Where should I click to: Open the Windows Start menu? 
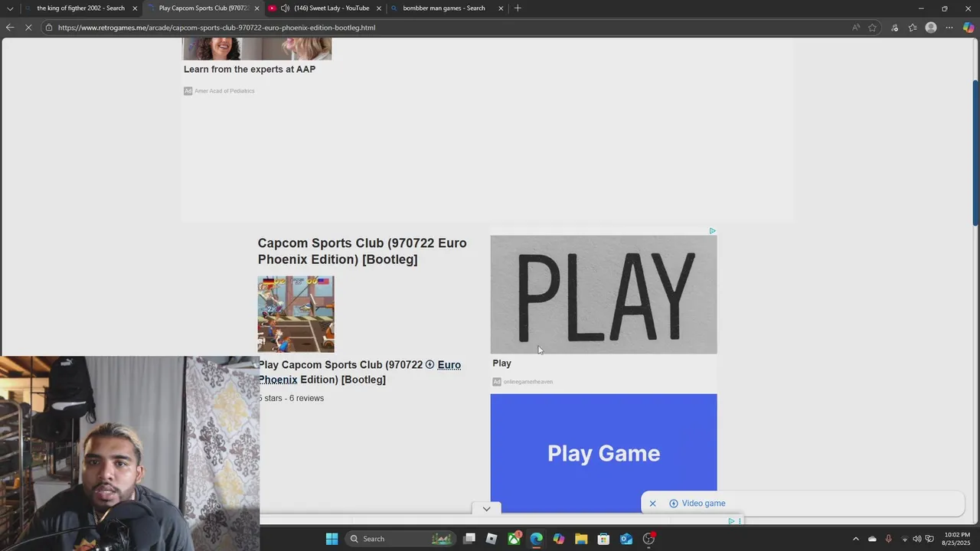(332, 539)
